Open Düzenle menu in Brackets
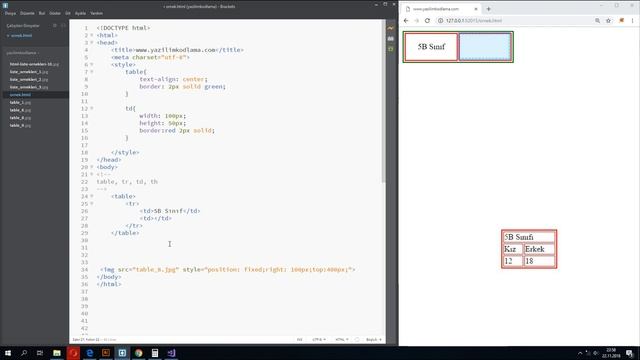Viewport: 640px width, 360px height. [x=27, y=13]
